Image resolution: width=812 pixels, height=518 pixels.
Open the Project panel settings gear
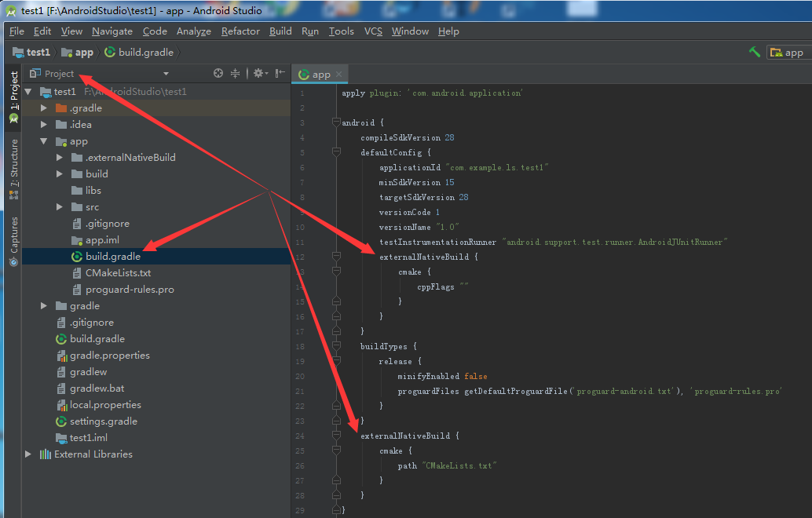(260, 74)
